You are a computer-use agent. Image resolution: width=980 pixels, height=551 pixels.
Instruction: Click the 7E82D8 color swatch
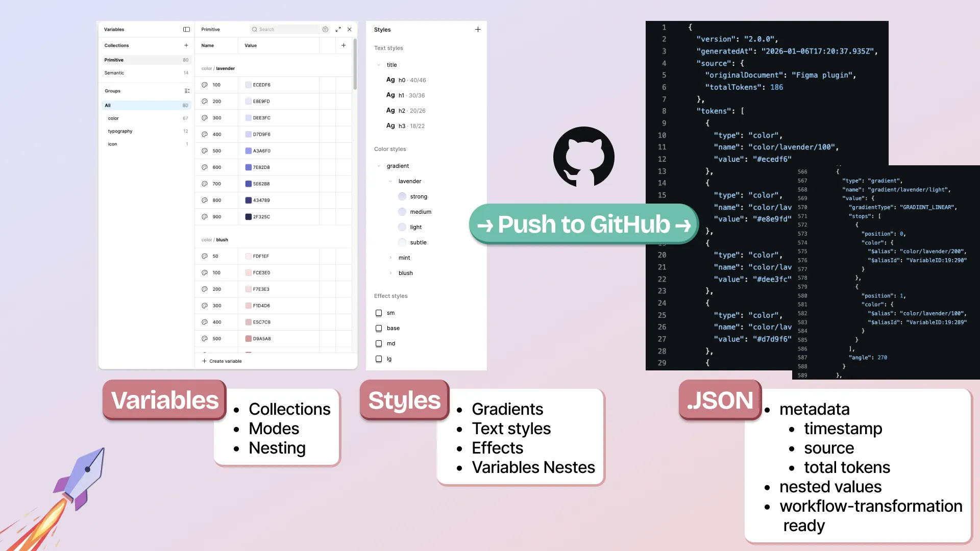pos(249,167)
